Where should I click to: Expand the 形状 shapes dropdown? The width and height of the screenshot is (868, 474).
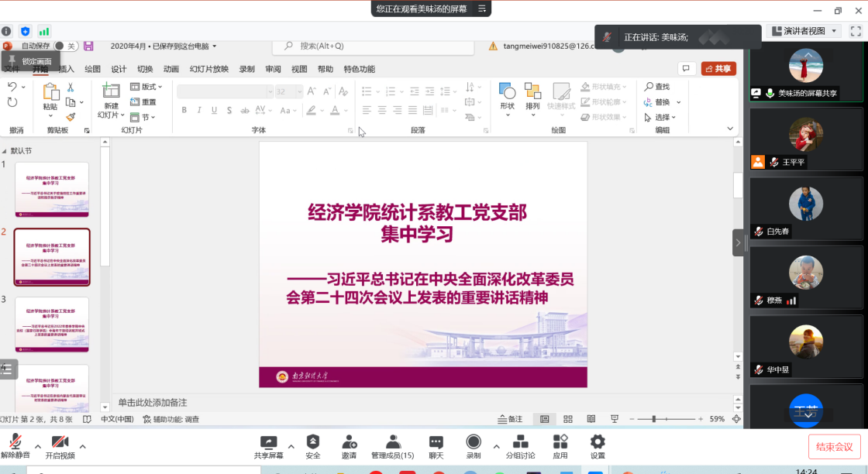click(x=507, y=99)
